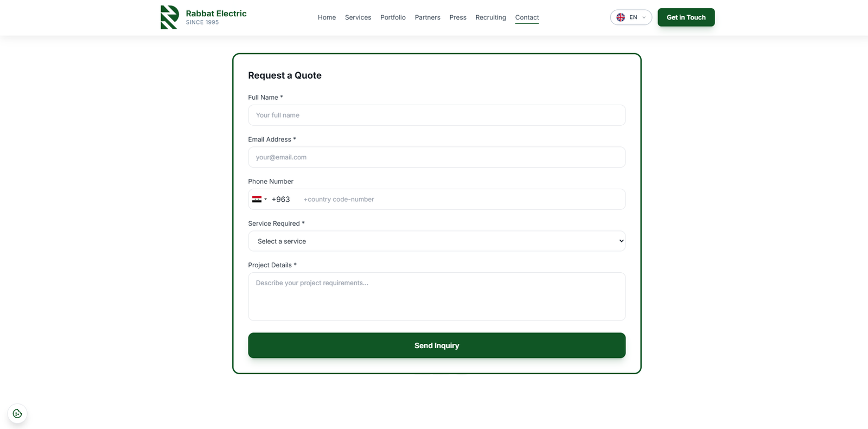Click the Get in Touch button
The width and height of the screenshot is (868, 429).
686,17
